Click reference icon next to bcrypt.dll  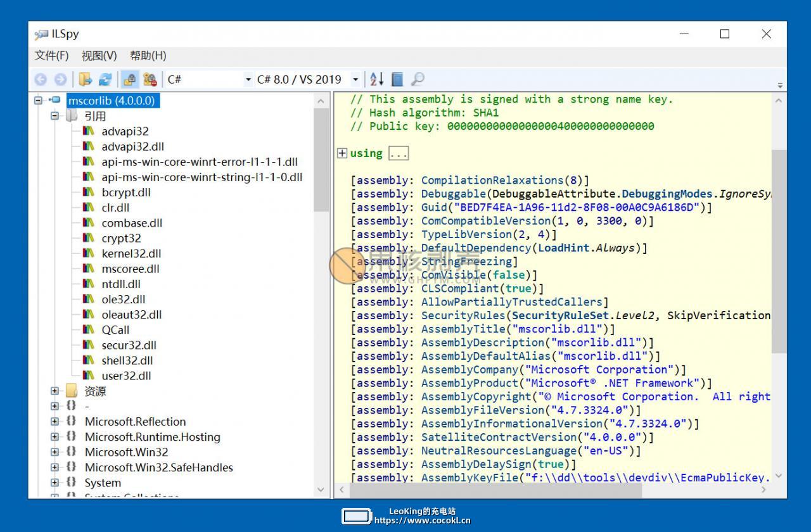click(89, 192)
